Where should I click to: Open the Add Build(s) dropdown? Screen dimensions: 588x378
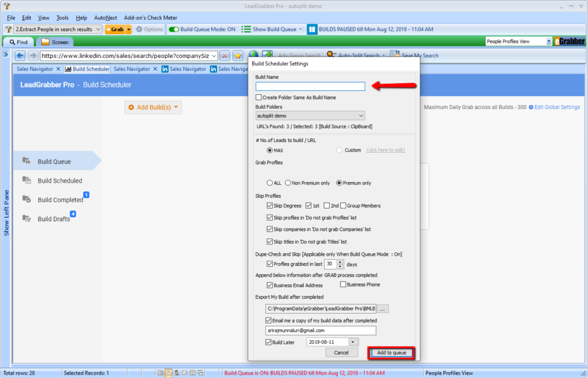click(x=153, y=107)
